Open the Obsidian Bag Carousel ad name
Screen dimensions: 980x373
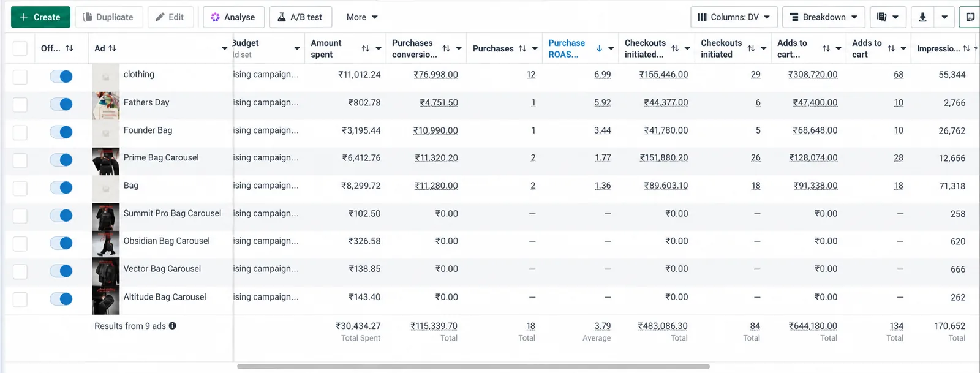(167, 241)
